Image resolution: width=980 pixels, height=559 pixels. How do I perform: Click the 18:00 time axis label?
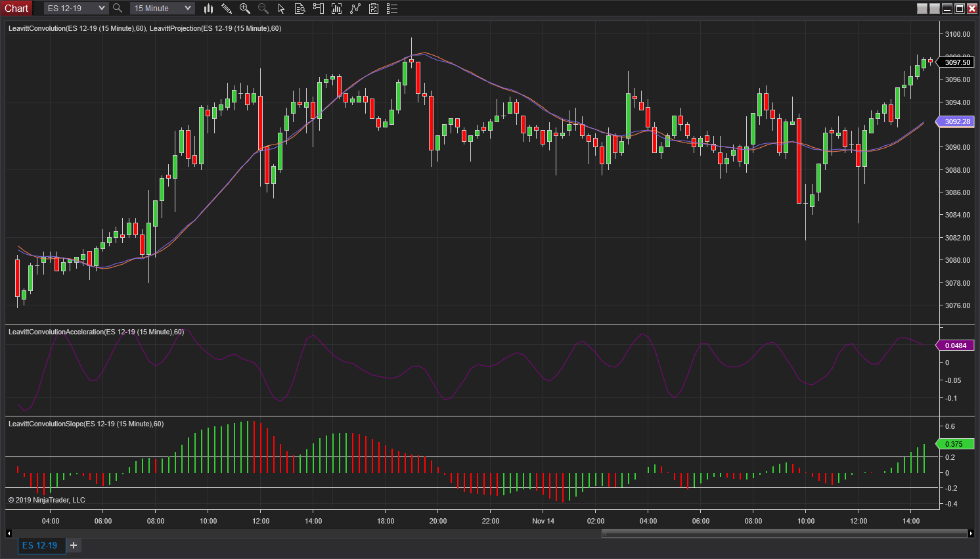(386, 521)
